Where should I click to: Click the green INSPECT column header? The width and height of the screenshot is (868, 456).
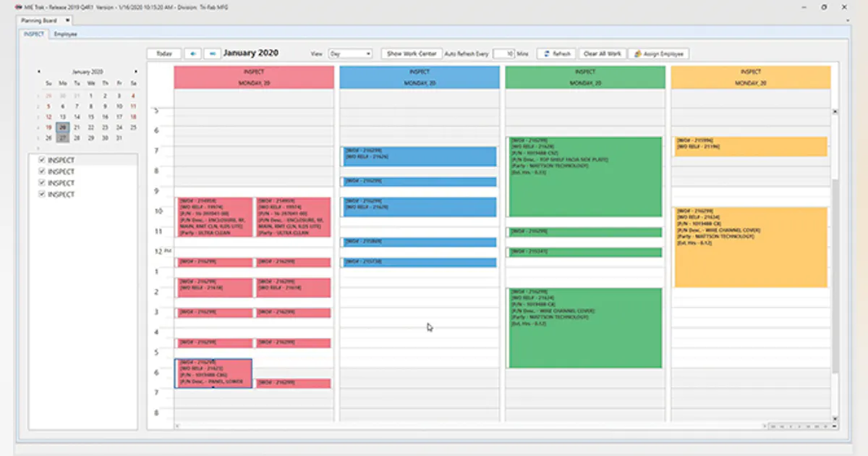[585, 77]
